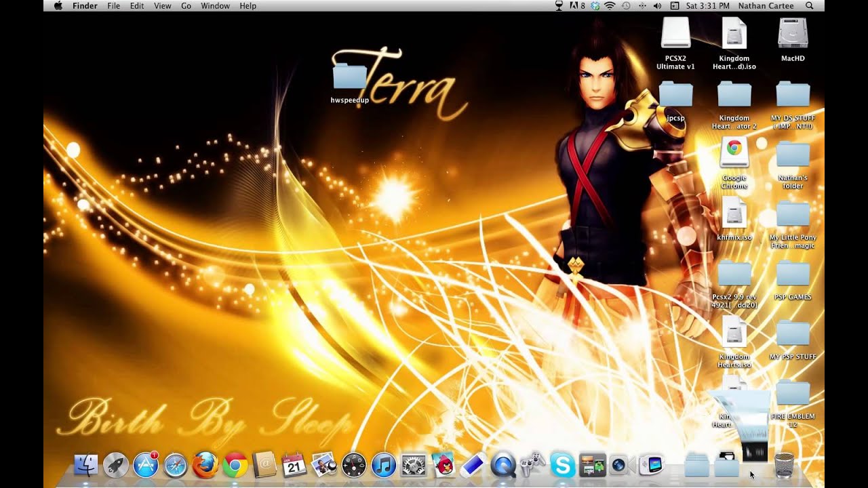Show the clock menu Sat 3:31 PM
This screenshot has width=868, height=488.
(x=708, y=5)
